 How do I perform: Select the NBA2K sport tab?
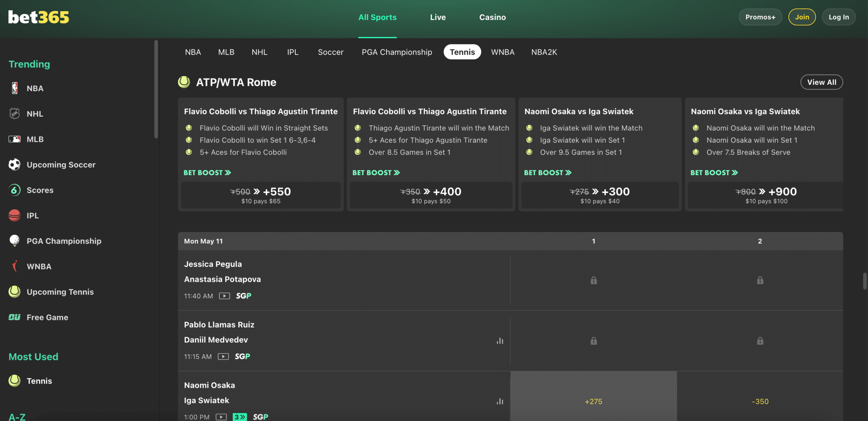[544, 52]
